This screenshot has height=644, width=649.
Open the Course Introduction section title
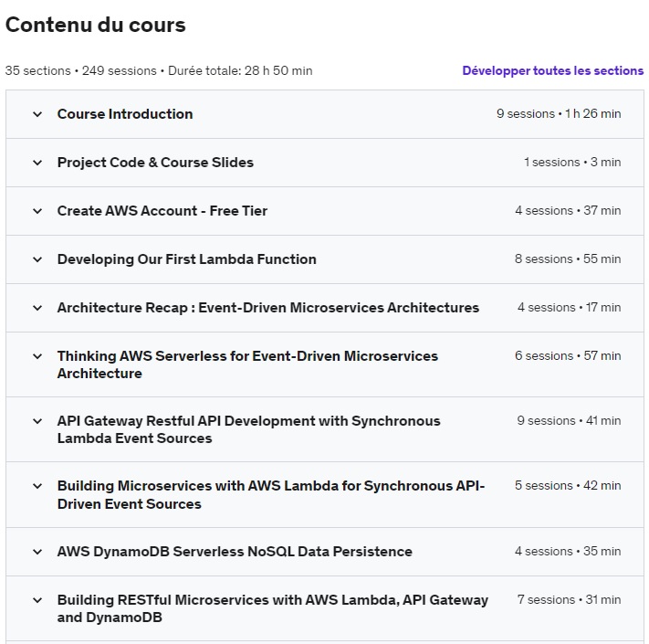125,114
